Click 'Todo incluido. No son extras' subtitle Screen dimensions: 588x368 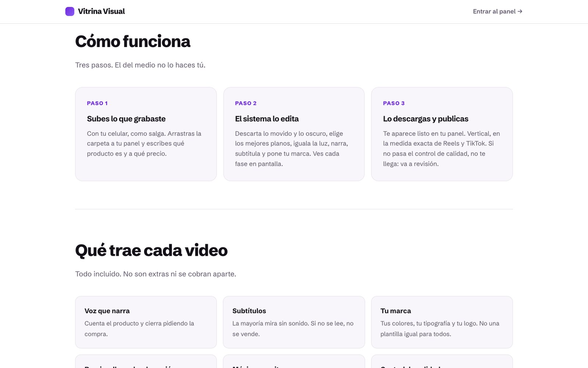(156, 274)
